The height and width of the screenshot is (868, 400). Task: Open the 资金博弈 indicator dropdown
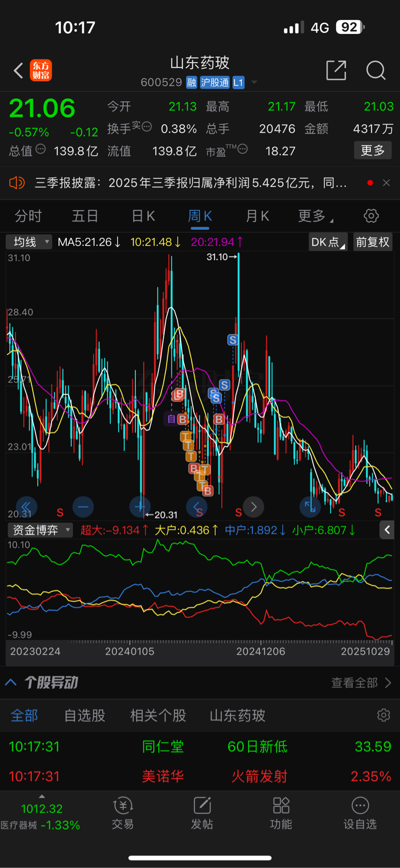pos(41,530)
